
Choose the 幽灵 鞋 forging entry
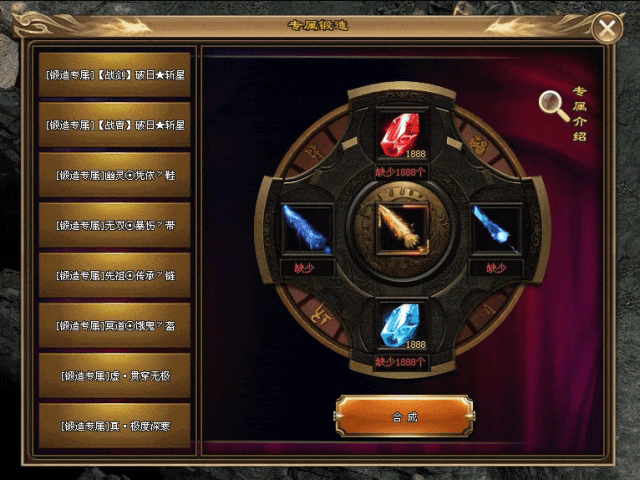pyautogui.click(x=115, y=175)
